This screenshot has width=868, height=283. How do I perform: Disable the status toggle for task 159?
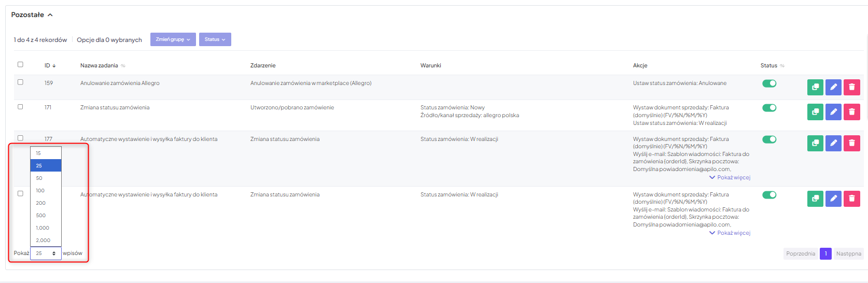click(x=769, y=83)
